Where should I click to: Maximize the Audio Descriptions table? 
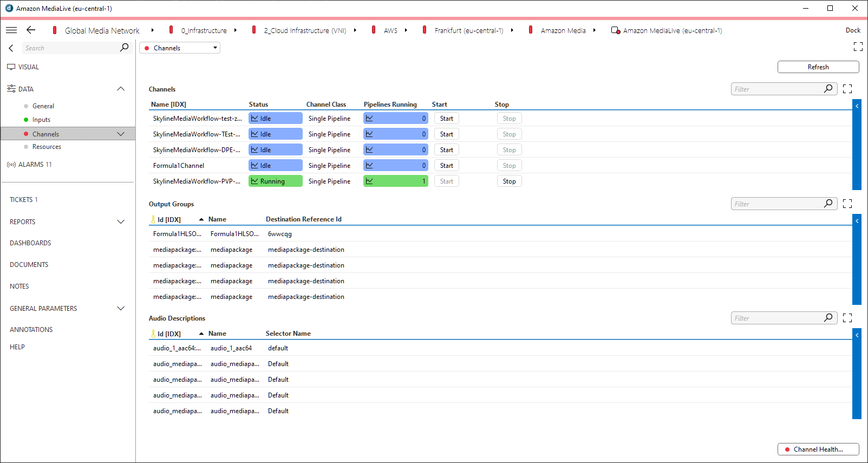click(x=847, y=318)
